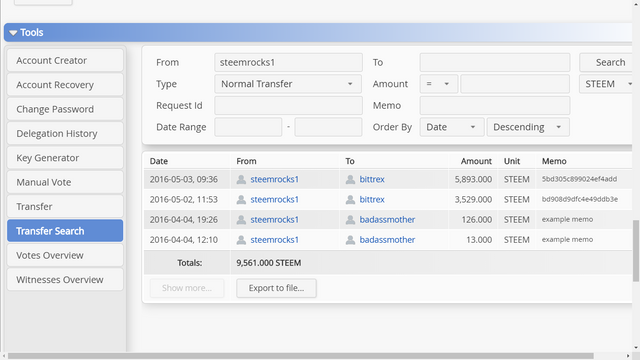Click user icon beside badassmother in 13.000 row

coord(350,240)
